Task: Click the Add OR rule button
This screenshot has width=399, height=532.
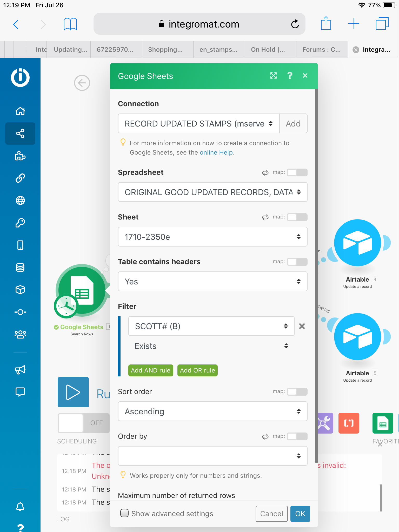Action: 197,370
